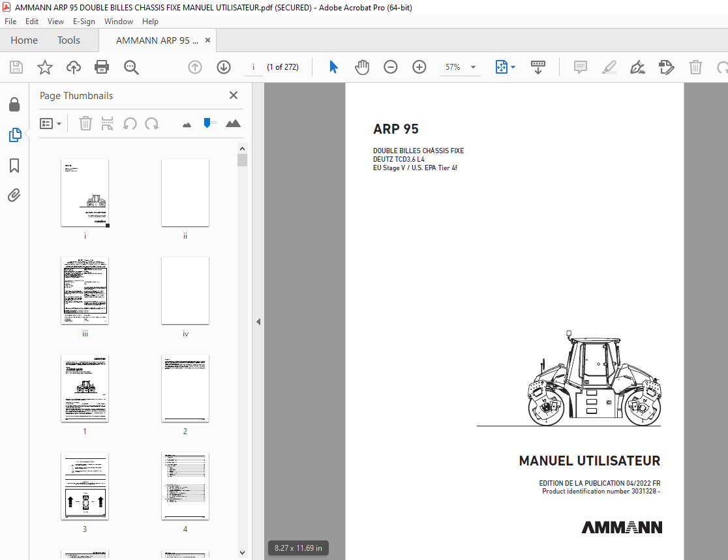The height and width of the screenshot is (560, 728).
Task: Open Bookmarks panel in sidebar
Action: pyautogui.click(x=14, y=166)
